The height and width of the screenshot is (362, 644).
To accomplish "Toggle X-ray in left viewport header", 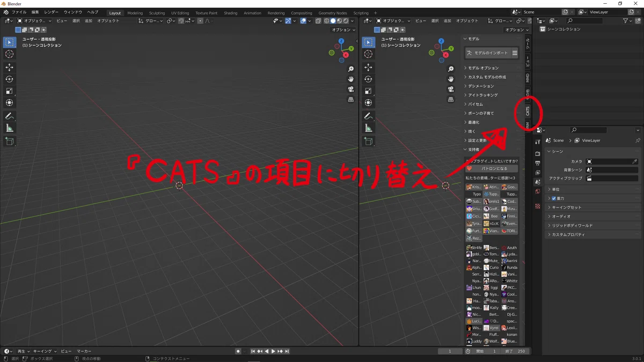I will [318, 21].
